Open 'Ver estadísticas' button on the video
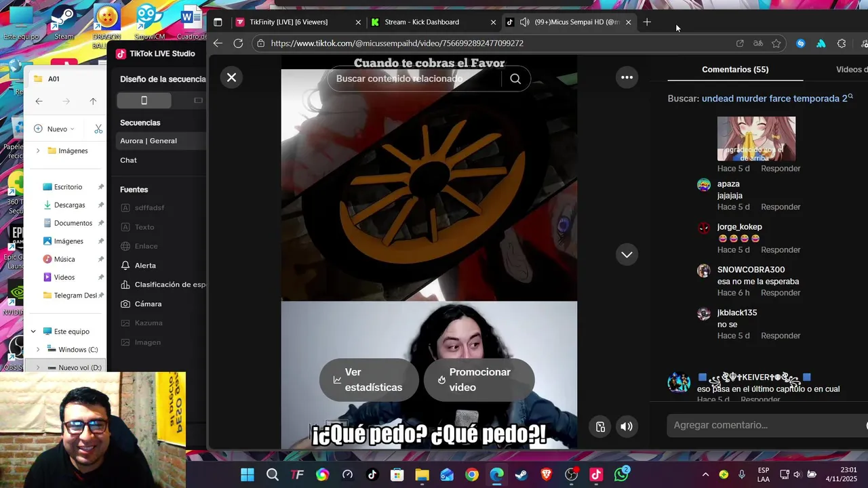 click(369, 380)
